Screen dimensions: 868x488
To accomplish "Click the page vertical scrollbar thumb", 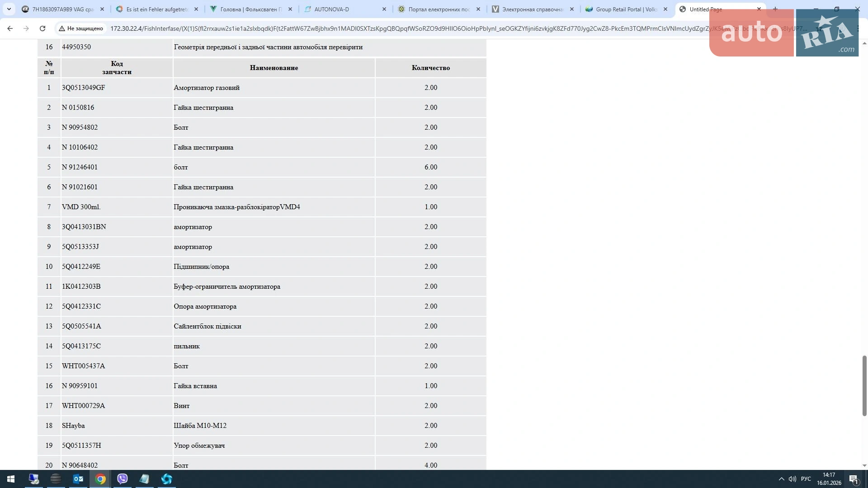I will click(864, 385).
